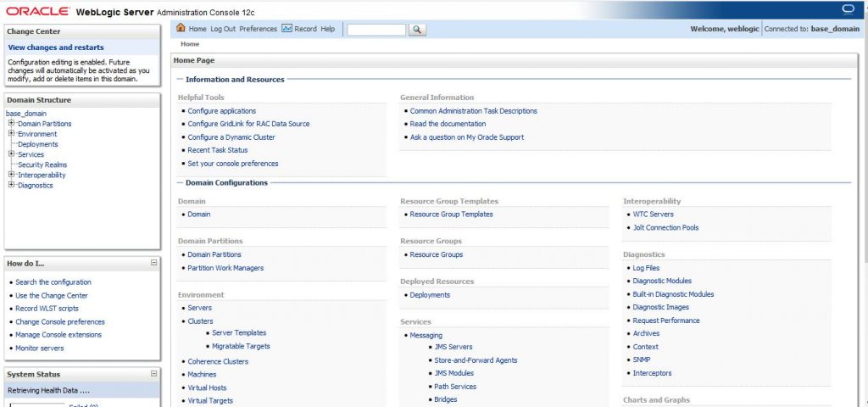
Task: Select Deployments in Domain Structure tree
Action: [37, 144]
